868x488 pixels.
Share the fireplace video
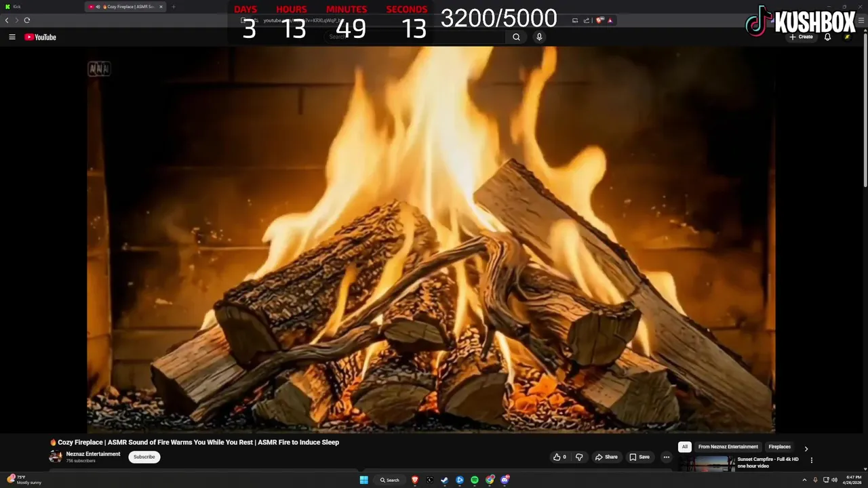606,457
